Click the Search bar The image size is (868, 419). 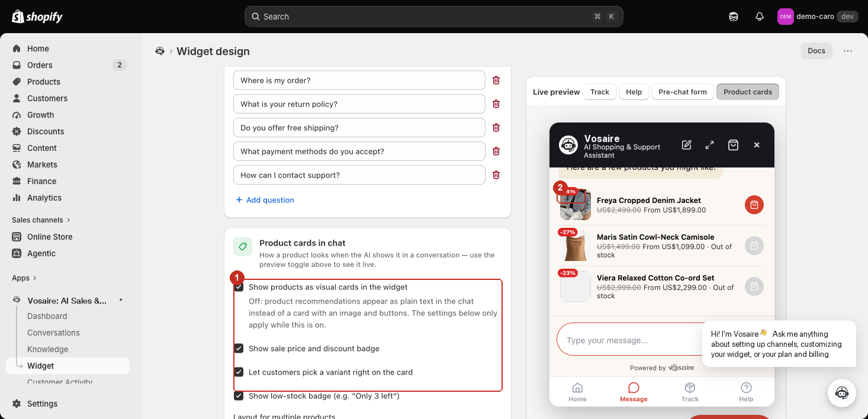[433, 17]
